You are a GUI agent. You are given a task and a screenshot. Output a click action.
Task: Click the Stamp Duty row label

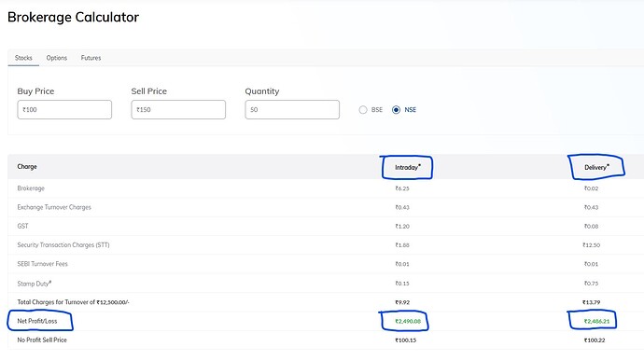pyautogui.click(x=35, y=284)
